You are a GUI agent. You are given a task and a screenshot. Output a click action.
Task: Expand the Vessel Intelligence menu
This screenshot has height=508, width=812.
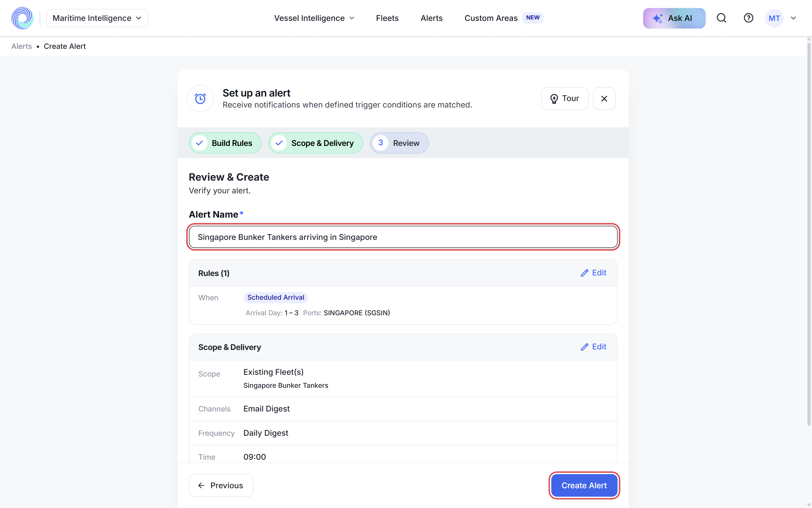314,18
